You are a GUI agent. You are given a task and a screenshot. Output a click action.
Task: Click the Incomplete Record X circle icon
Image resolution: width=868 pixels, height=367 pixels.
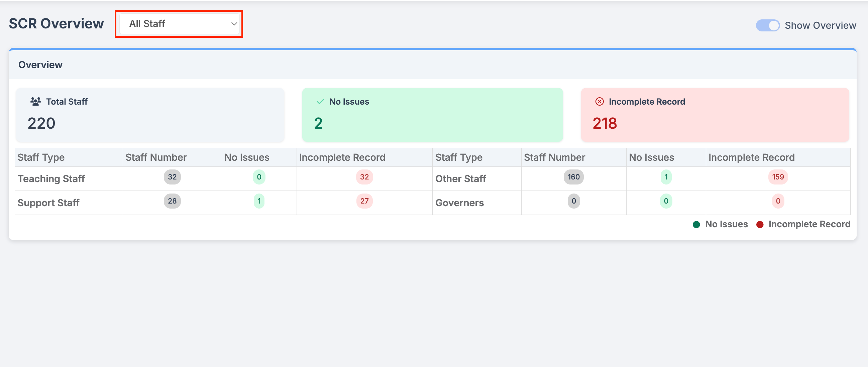599,101
